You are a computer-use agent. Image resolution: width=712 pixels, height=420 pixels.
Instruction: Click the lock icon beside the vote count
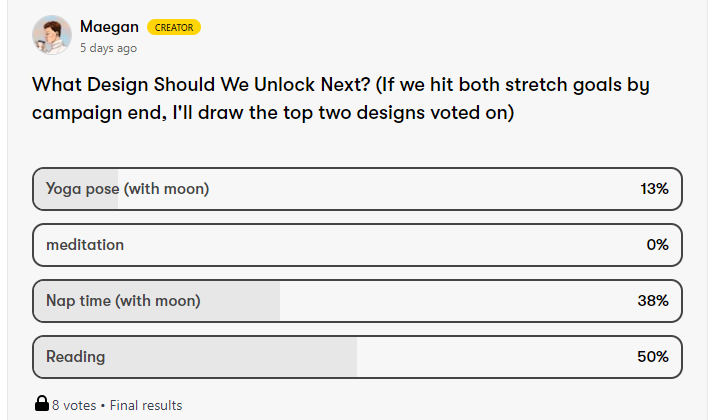(x=42, y=405)
